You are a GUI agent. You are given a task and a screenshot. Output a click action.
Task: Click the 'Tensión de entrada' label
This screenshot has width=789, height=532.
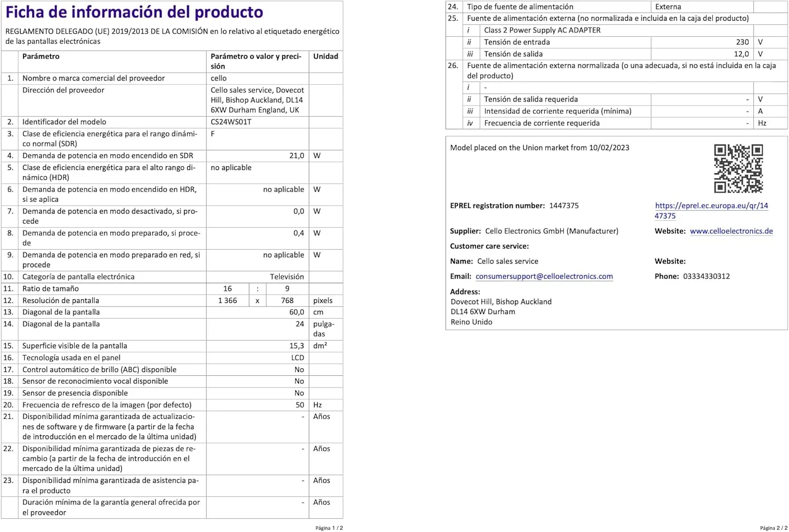(x=517, y=42)
